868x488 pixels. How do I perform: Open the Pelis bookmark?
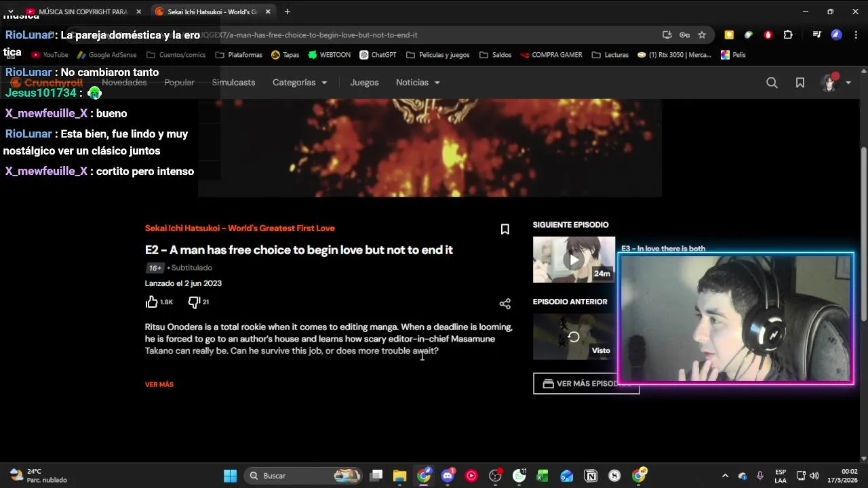(733, 55)
